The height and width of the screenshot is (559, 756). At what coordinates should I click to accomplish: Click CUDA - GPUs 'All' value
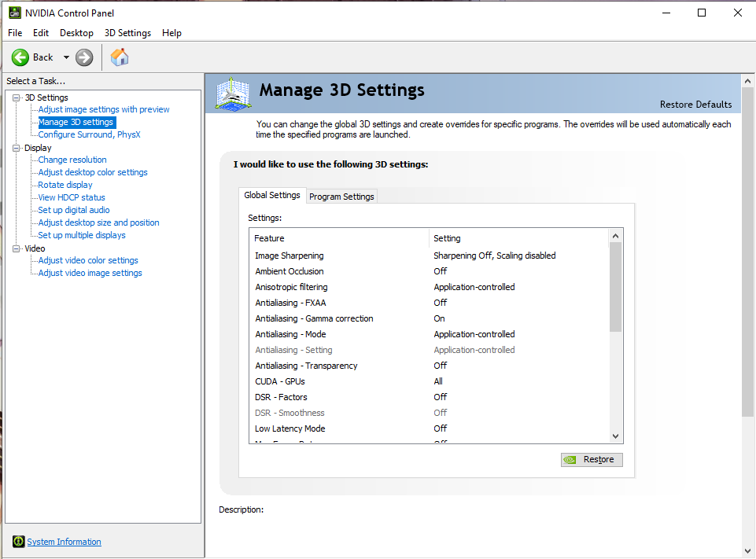pyautogui.click(x=438, y=381)
